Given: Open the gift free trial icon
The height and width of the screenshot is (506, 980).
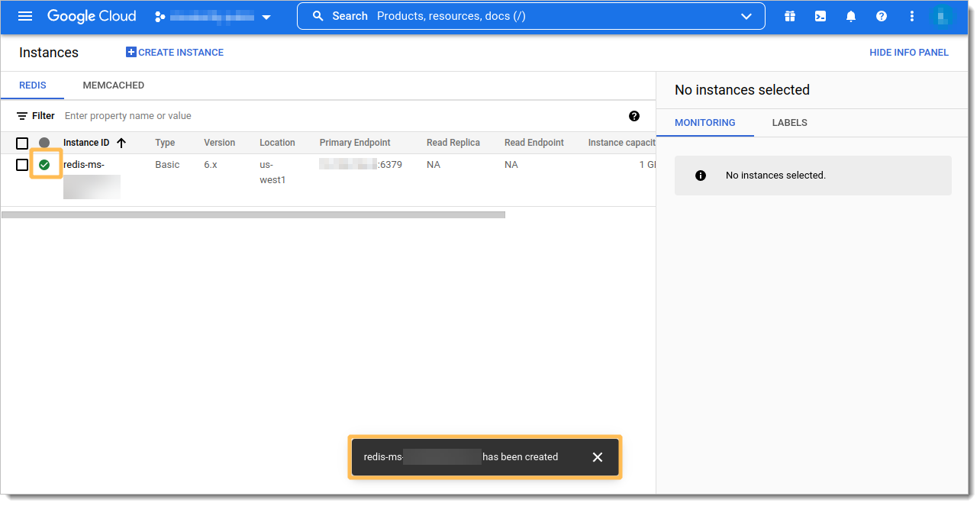Looking at the screenshot, I should coord(790,16).
